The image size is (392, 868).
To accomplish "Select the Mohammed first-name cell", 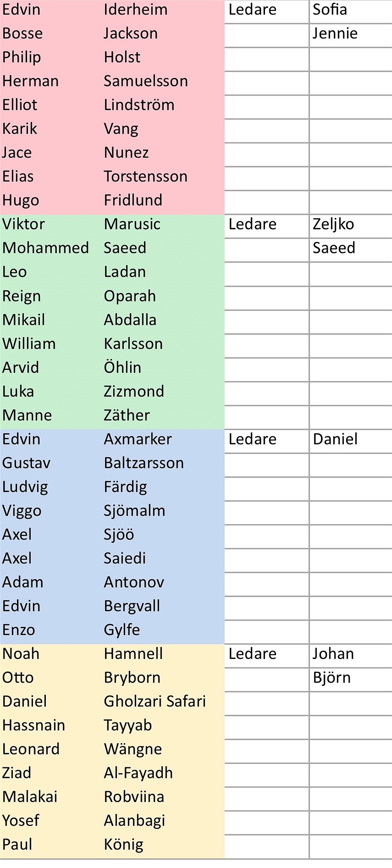I will pyautogui.click(x=45, y=248).
